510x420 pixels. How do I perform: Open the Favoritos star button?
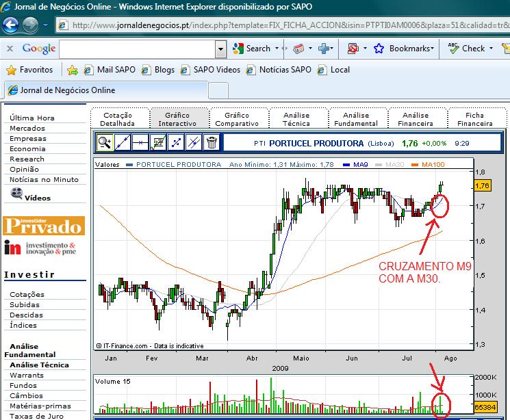[29, 70]
